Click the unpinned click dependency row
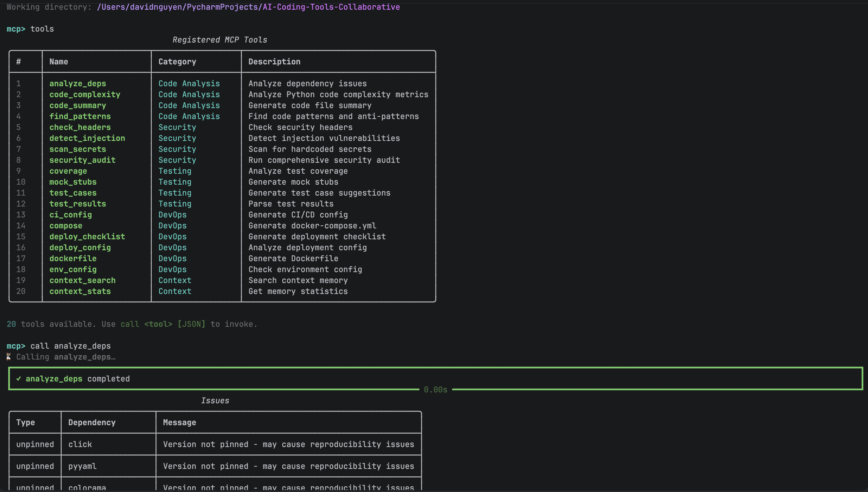The width and height of the screenshot is (868, 492). 80,444
